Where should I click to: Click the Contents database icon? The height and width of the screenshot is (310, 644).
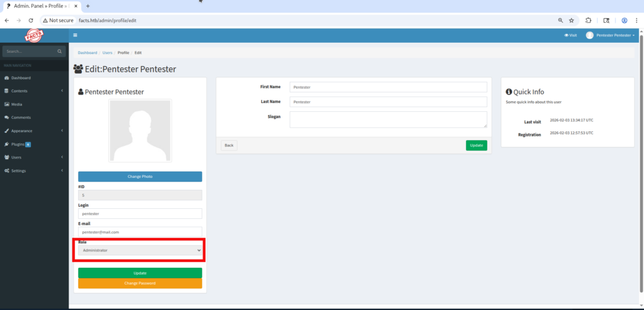6,91
